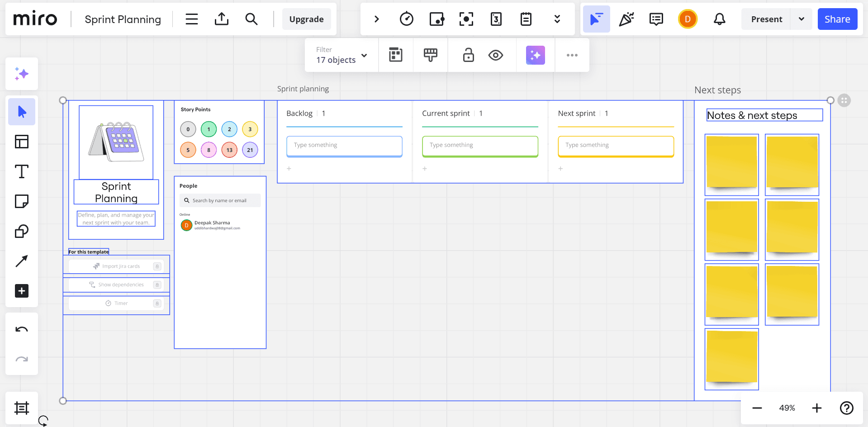This screenshot has width=868, height=427.
Task: Click the Upgrade button
Action: [306, 19]
